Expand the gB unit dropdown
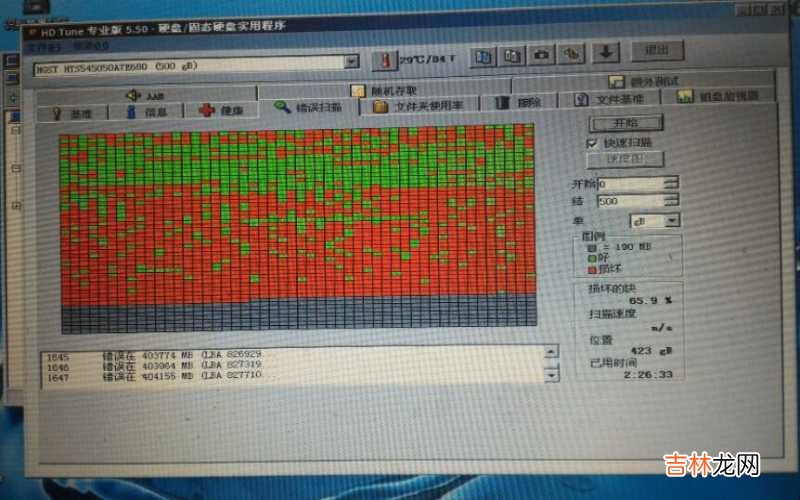This screenshot has width=800, height=500. coord(672,220)
